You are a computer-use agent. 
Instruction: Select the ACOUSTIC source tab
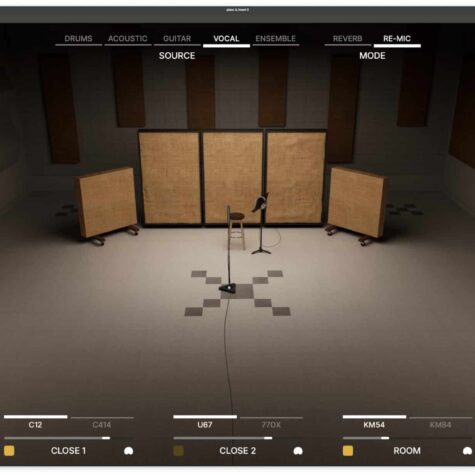point(128,39)
